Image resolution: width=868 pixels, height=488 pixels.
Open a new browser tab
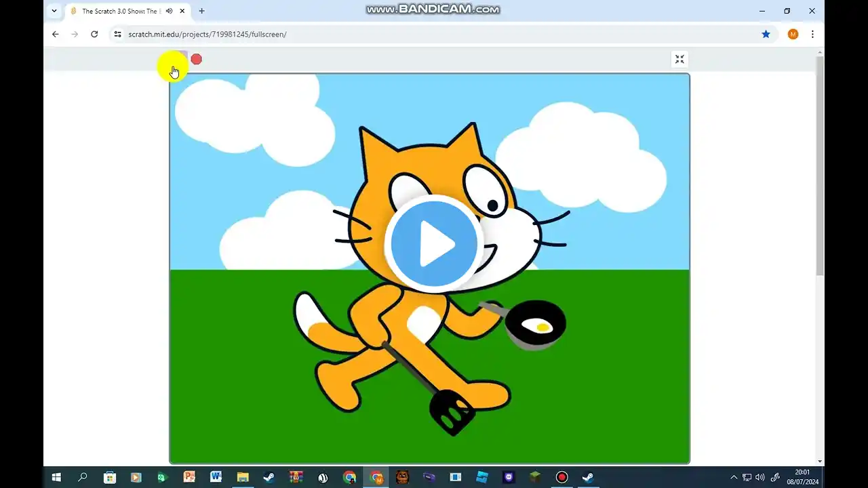[x=201, y=11]
